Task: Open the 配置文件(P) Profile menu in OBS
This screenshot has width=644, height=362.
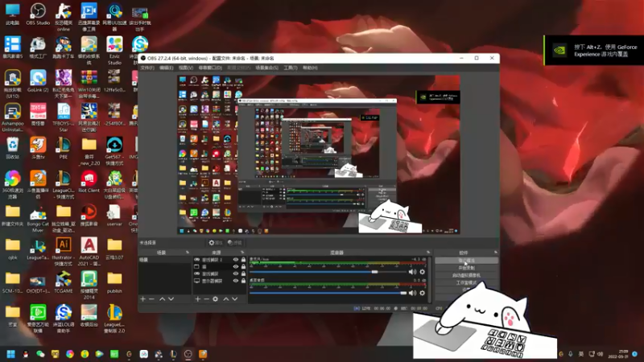Action: click(x=238, y=68)
